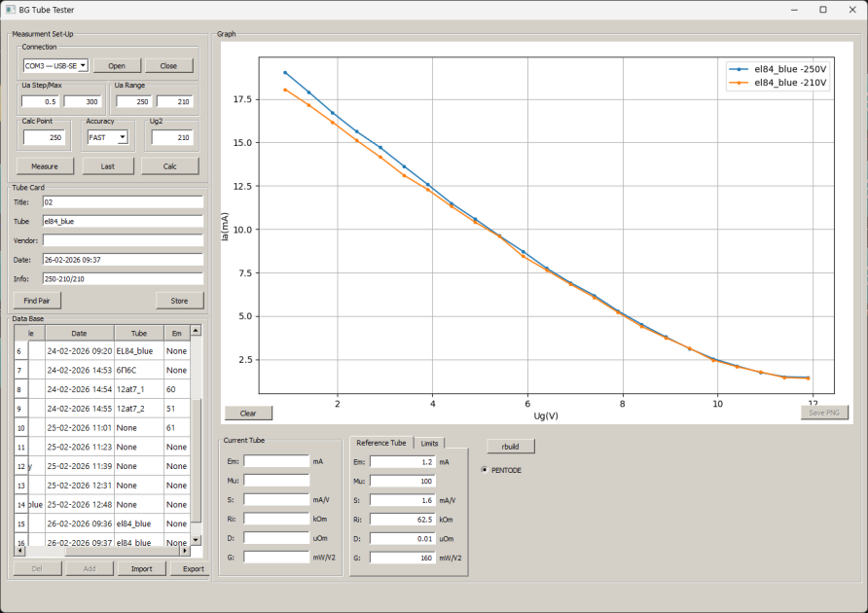Click database horizontal scrollbar left arrow
868x613 pixels.
point(19,551)
